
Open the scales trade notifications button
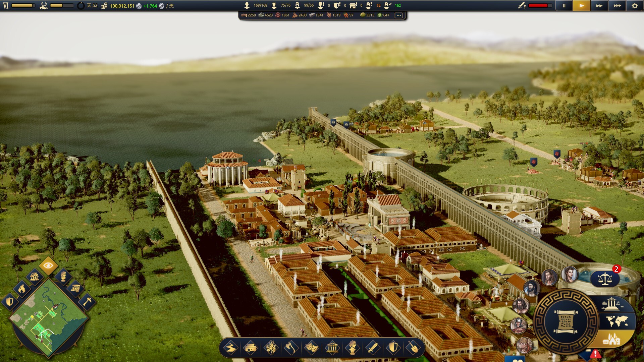point(605,279)
